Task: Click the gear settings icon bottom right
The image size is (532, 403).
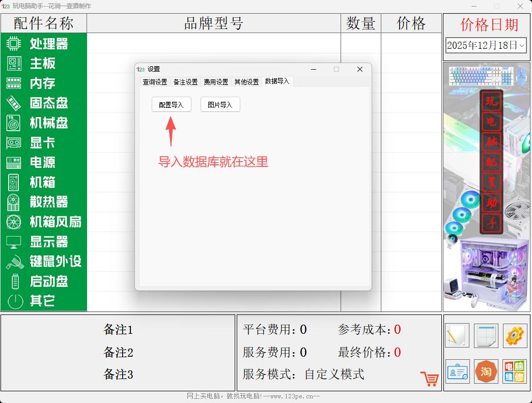Action: click(514, 336)
